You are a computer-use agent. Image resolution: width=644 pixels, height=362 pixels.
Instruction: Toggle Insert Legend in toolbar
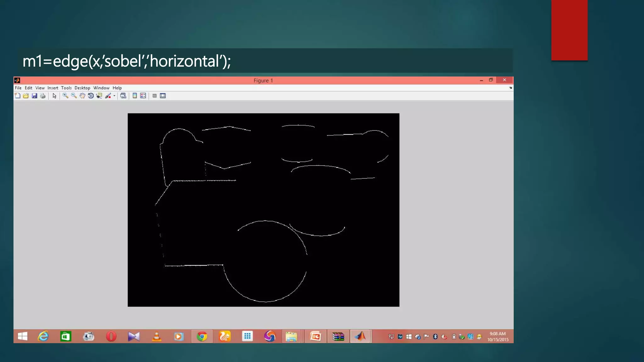[x=143, y=96]
